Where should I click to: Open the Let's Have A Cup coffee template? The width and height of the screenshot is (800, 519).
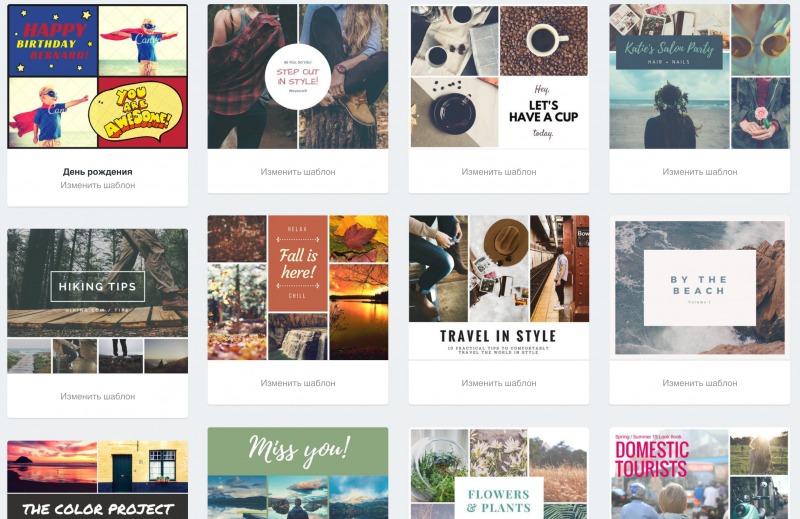click(x=499, y=77)
